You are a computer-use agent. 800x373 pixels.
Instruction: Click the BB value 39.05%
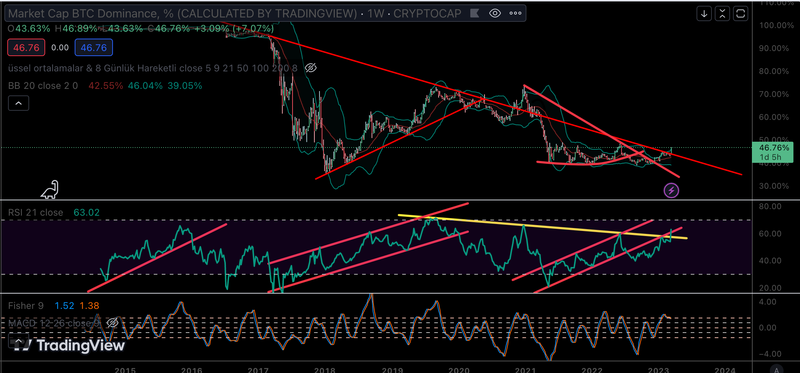tap(185, 86)
